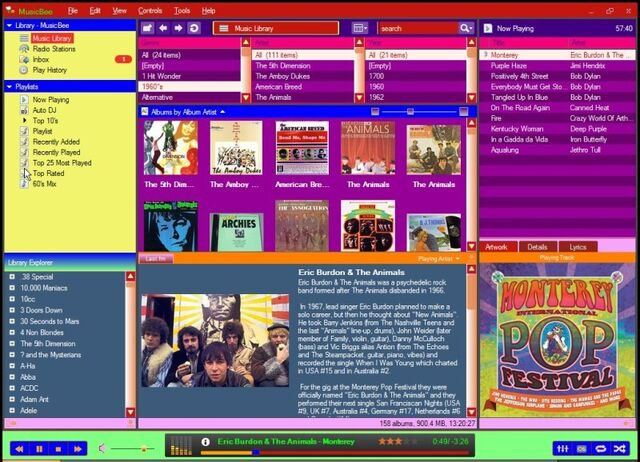This screenshot has width=640, height=462.
Task: Skip to next track button
Action: click(78, 449)
